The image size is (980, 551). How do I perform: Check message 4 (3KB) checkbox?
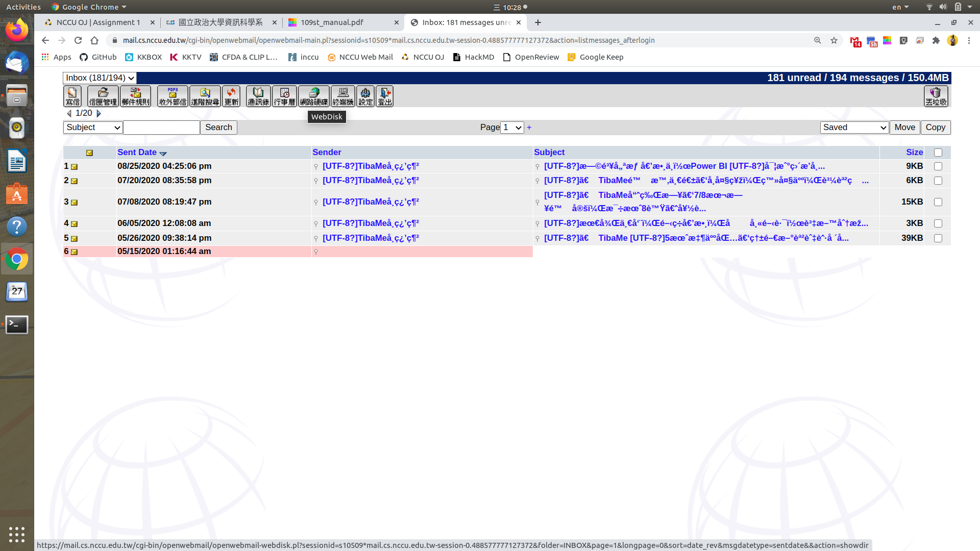pyautogui.click(x=938, y=223)
